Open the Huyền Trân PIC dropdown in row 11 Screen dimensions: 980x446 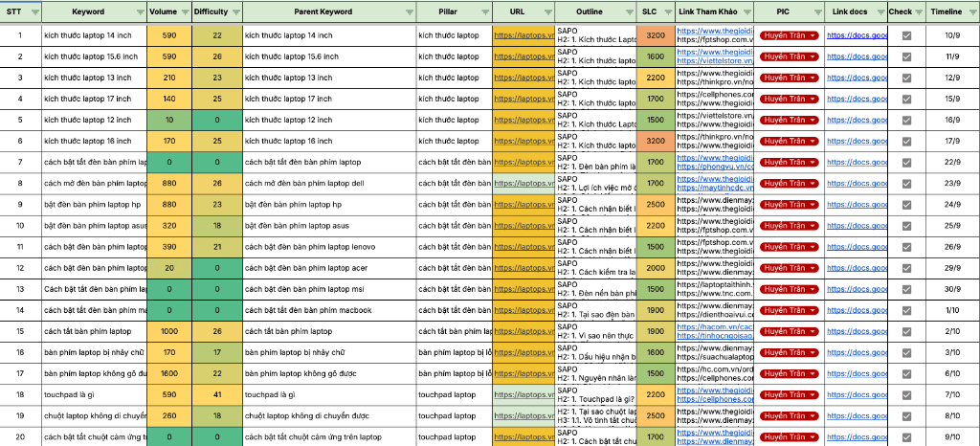pyautogui.click(x=790, y=247)
